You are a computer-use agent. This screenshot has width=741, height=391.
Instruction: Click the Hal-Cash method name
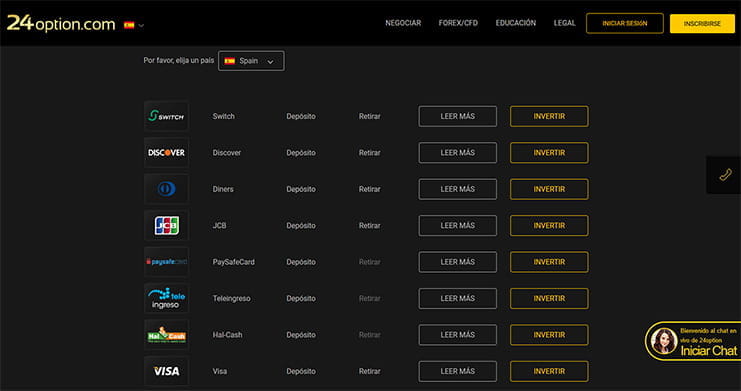click(x=227, y=335)
